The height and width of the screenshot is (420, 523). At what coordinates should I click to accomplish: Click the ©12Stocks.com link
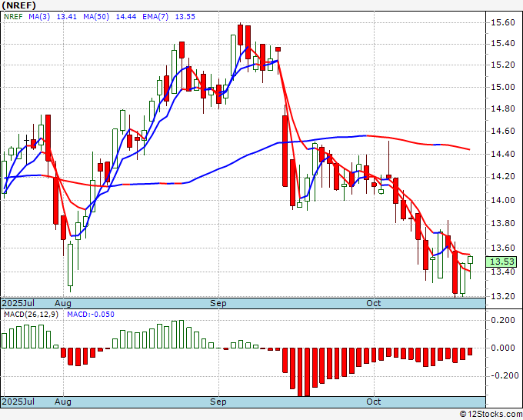(491, 414)
